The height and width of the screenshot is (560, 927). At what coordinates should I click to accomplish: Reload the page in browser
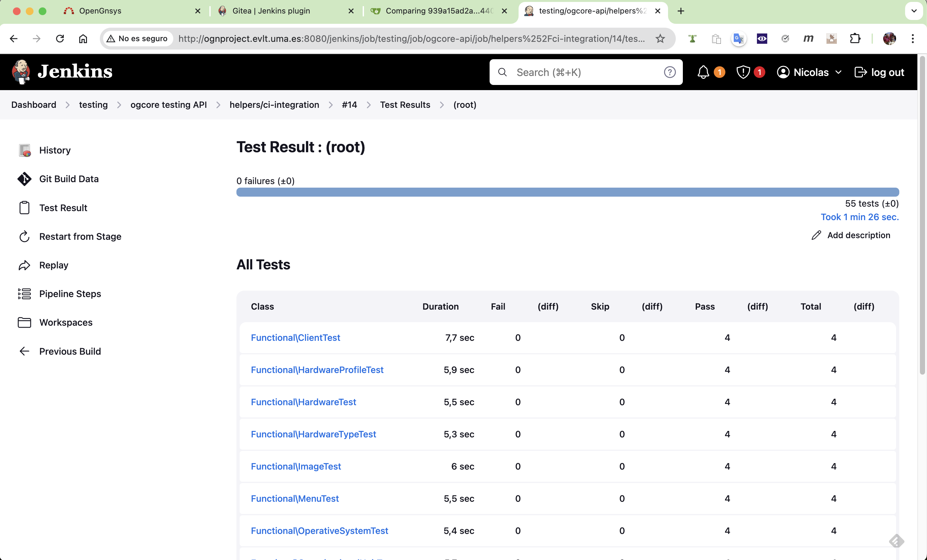pyautogui.click(x=60, y=38)
